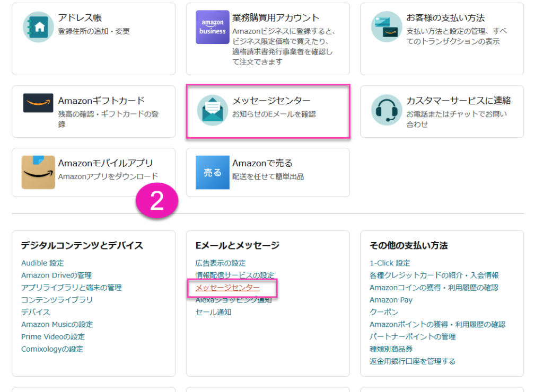Open 返金用銀行口座を管理する link

[412, 361]
